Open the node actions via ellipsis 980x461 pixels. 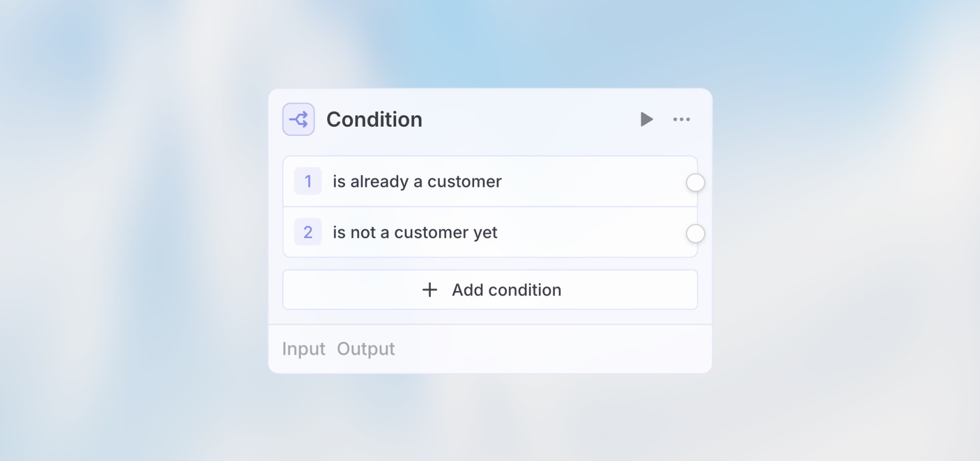682,119
